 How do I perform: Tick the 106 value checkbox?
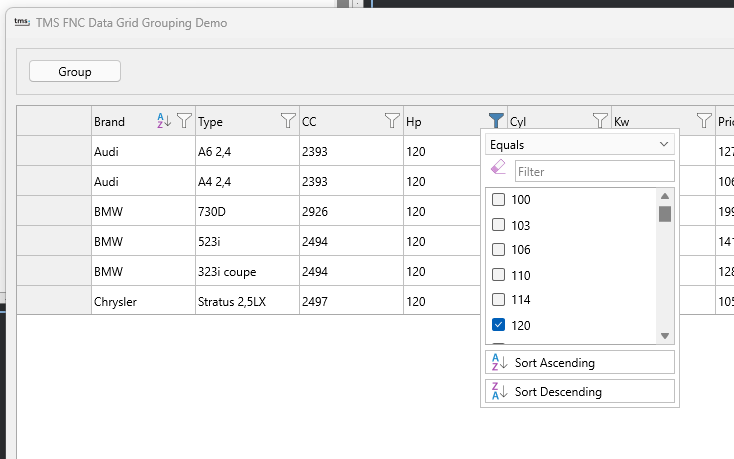pyautogui.click(x=499, y=250)
